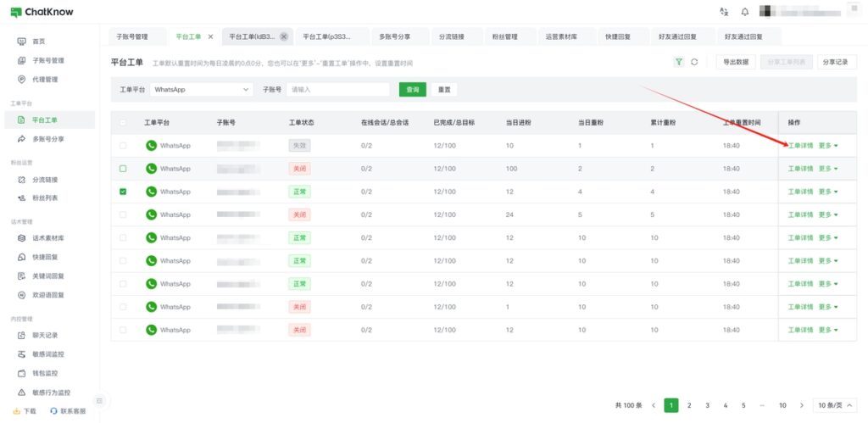Click the 重置 button

[444, 90]
